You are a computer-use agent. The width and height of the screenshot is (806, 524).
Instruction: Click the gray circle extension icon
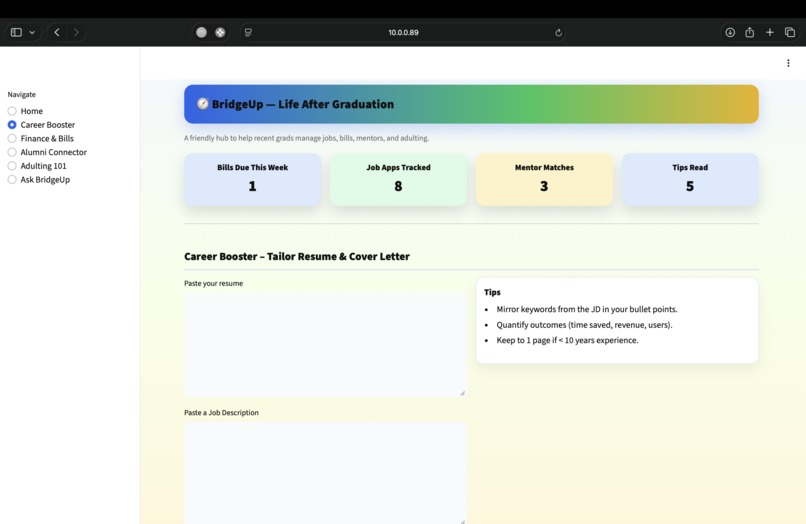202,32
